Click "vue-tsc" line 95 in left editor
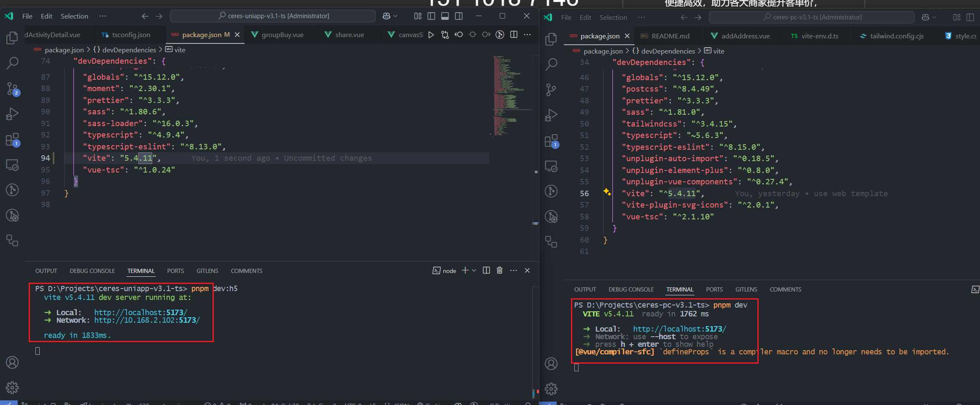The width and height of the screenshot is (980, 405). (129, 170)
